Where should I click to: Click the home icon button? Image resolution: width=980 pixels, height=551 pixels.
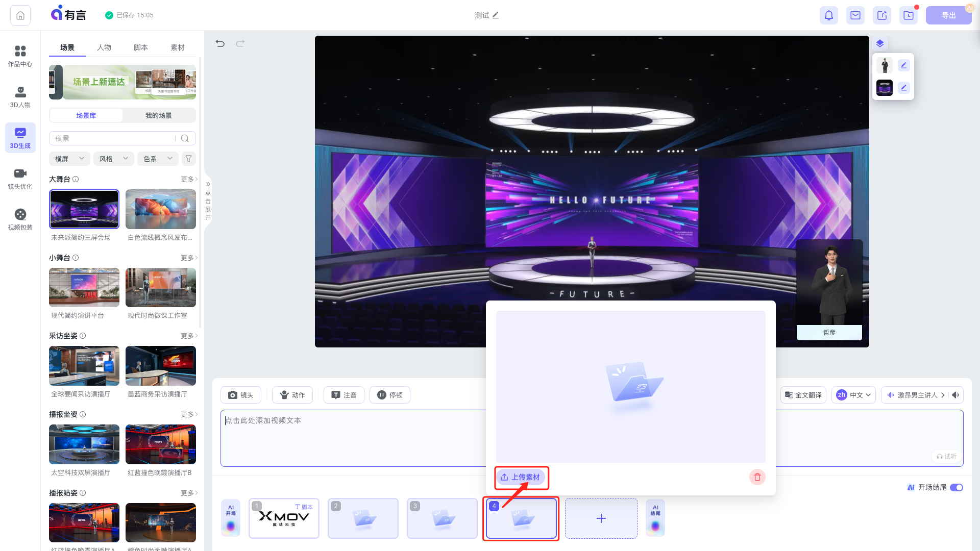(x=20, y=15)
